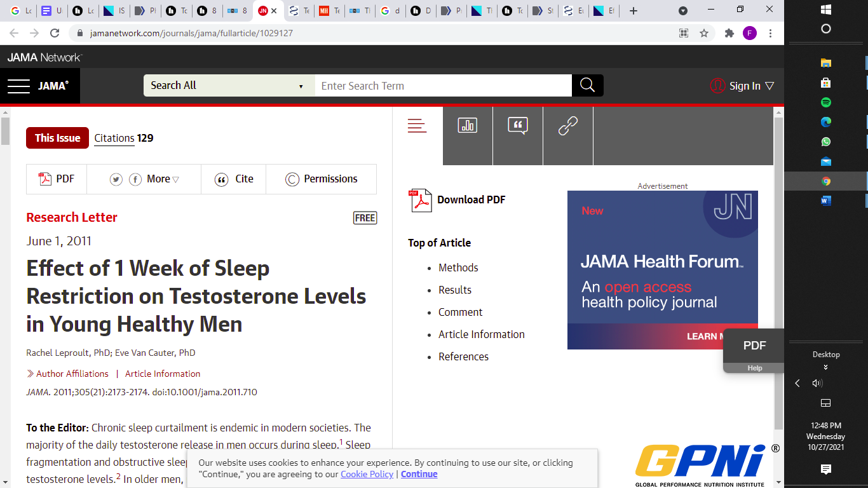Viewport: 868px width, 488px height.
Task: Open the JAMA hamburger navigation menu
Action: point(19,86)
